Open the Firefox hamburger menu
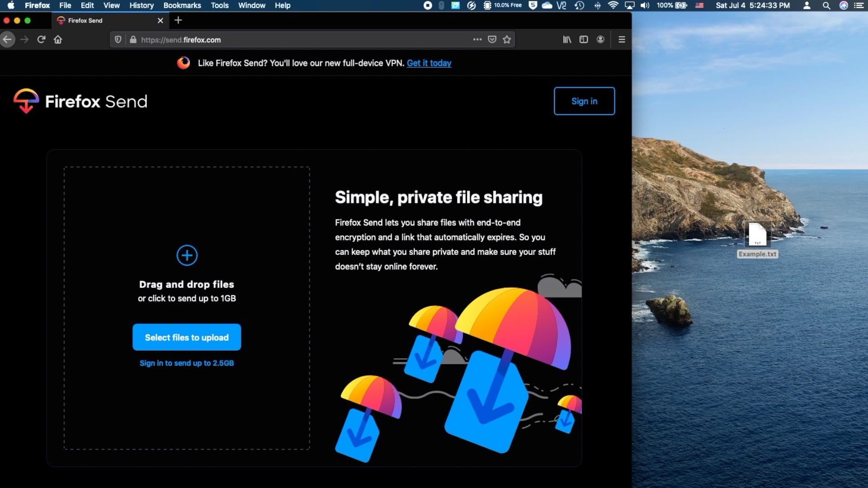Image resolution: width=868 pixels, height=488 pixels. click(622, 40)
